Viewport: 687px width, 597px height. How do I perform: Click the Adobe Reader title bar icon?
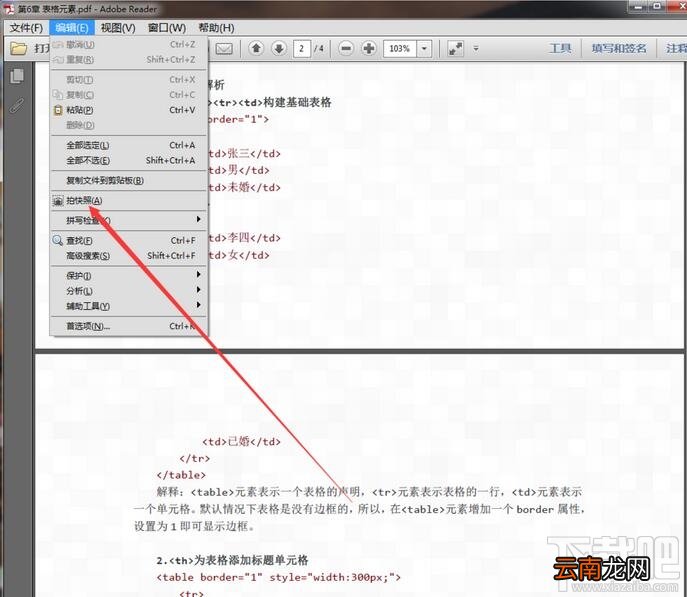coord(8,9)
